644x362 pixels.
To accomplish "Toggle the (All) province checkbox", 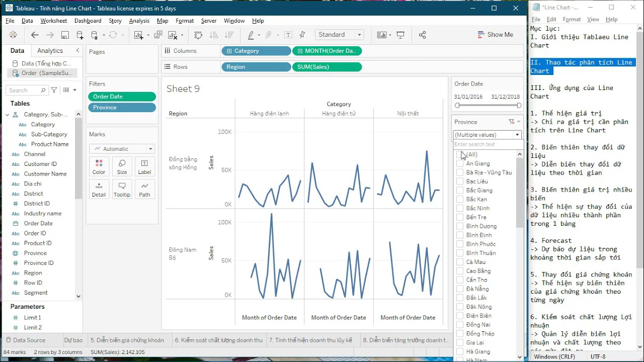I will click(x=460, y=154).
